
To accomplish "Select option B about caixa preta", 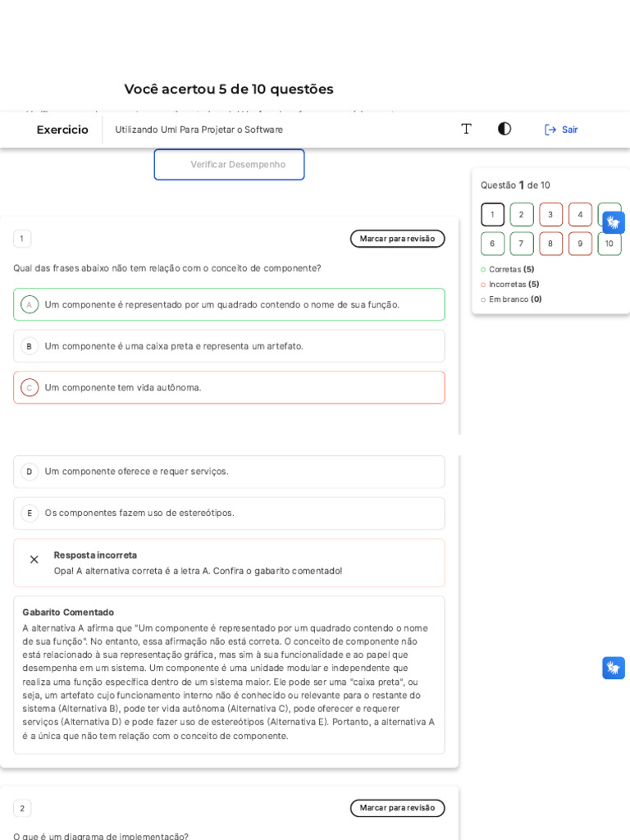I will [30, 346].
